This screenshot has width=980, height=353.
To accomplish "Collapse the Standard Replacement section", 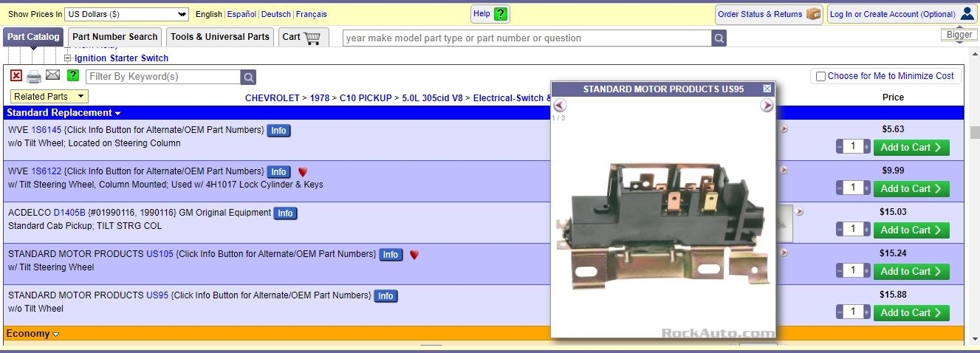I will click(x=64, y=113).
